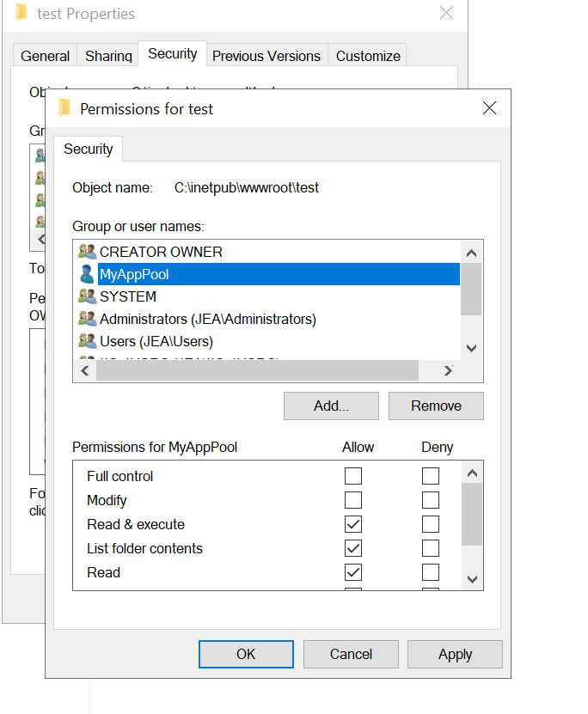Screen dimensions: 588x714
Task: Uncheck Allow for Read & execute
Action: point(353,524)
